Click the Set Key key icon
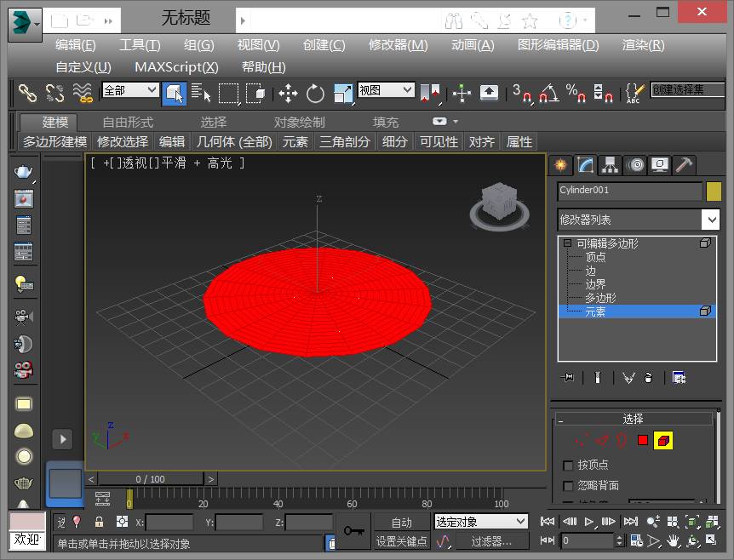The height and width of the screenshot is (560, 734). (x=354, y=530)
